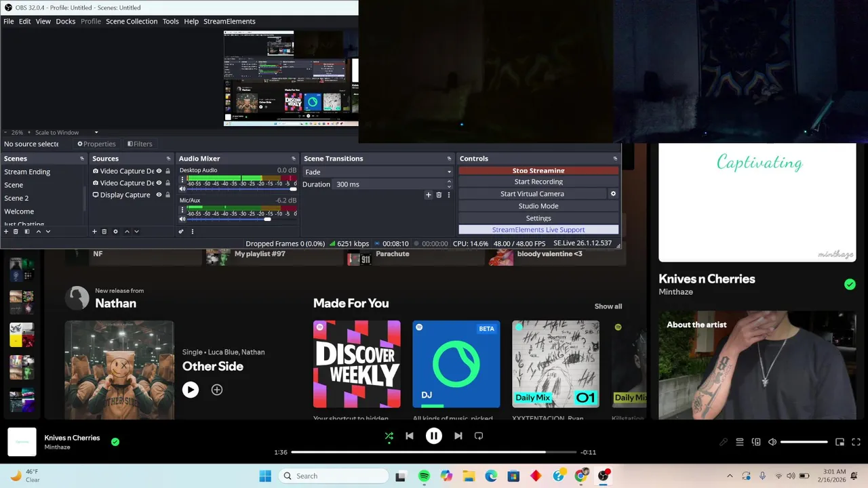Move scene up in Scenes toolbar

[x=38, y=232]
